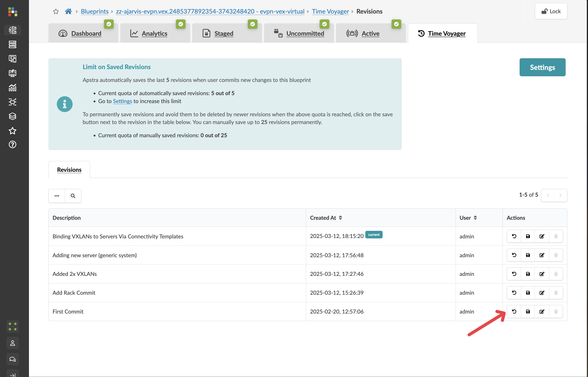Open the help question mark icon in sidebar

[12, 145]
